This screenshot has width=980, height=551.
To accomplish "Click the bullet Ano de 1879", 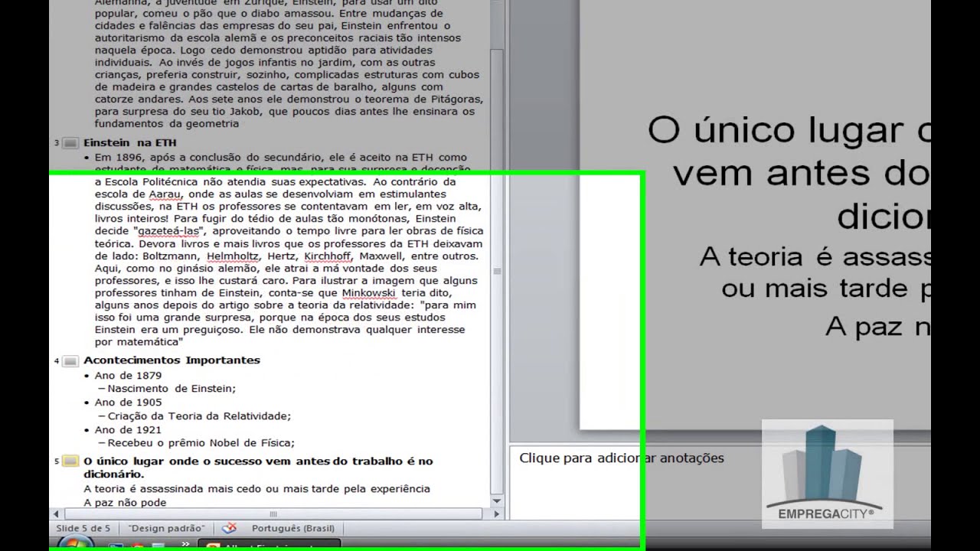I will pos(128,376).
